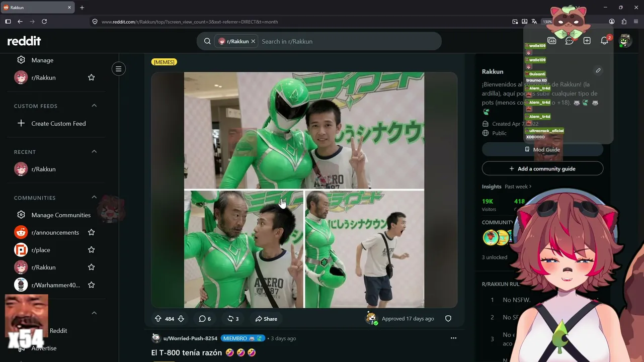Viewport: 644px width, 362px height.
Task: Open the Advertise AD icon in header
Action: (x=551, y=41)
